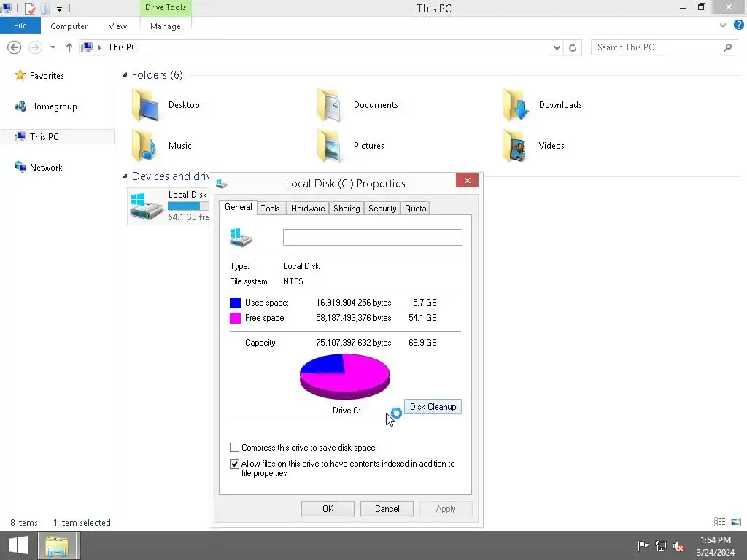
Task: Toggle Compress this drive checkbox
Action: coord(234,448)
